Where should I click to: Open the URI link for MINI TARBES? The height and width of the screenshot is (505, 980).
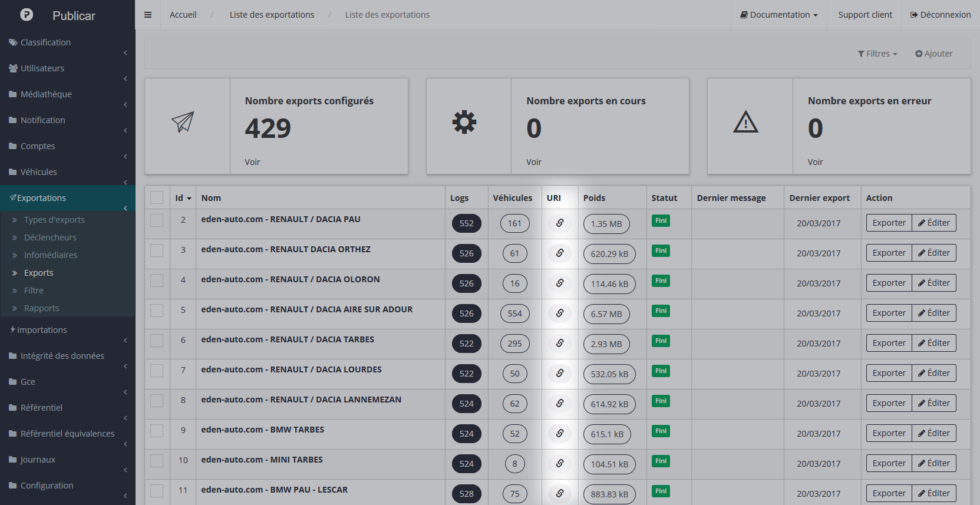pyautogui.click(x=560, y=463)
